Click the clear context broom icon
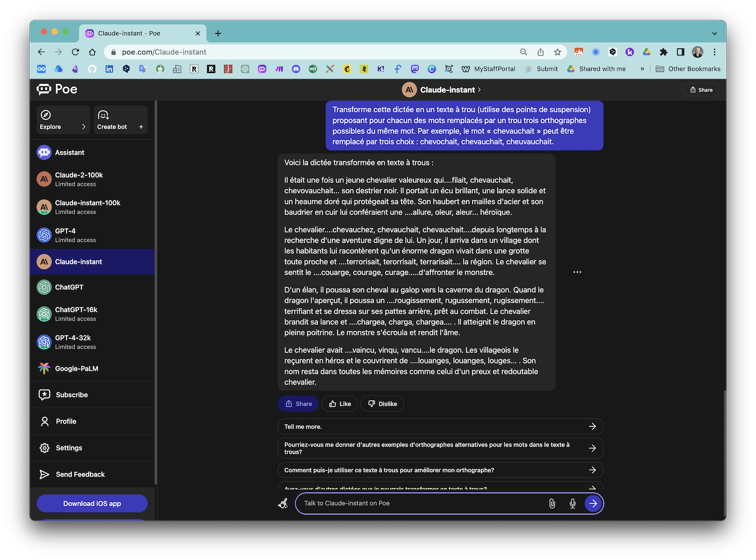 [283, 503]
